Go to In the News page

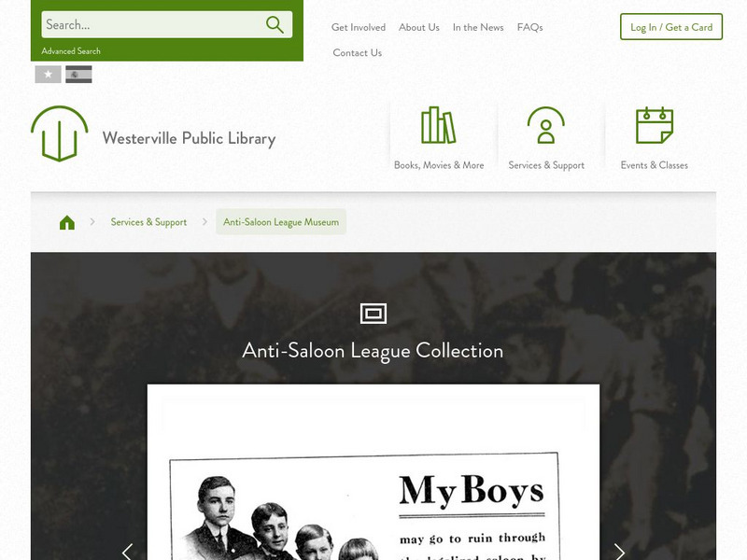(478, 28)
